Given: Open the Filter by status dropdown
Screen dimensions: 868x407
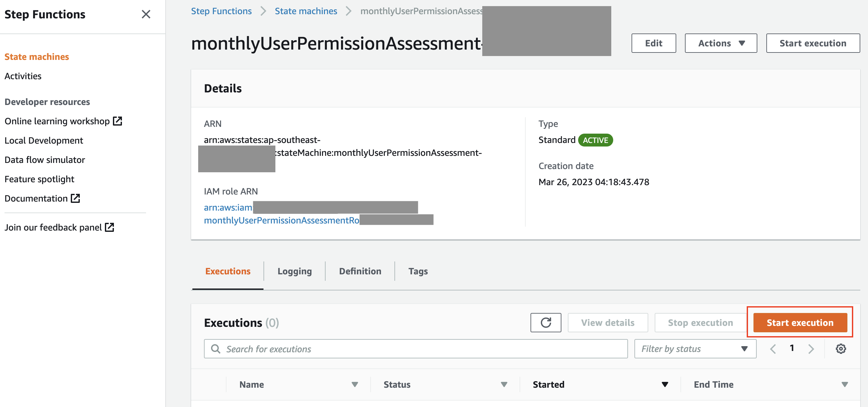Looking at the screenshot, I should point(695,349).
